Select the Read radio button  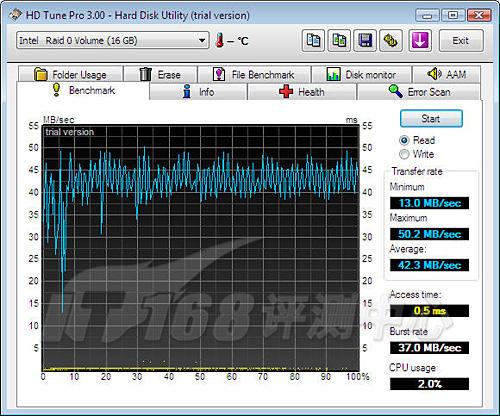[404, 140]
